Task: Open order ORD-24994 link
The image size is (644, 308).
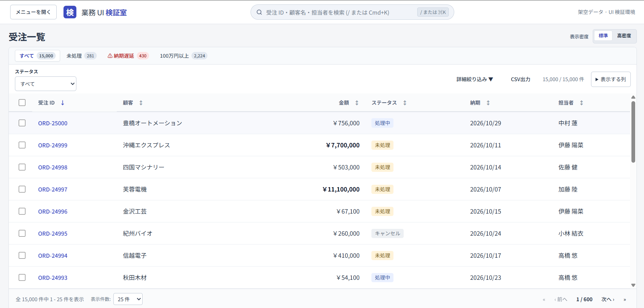Action: point(53,256)
